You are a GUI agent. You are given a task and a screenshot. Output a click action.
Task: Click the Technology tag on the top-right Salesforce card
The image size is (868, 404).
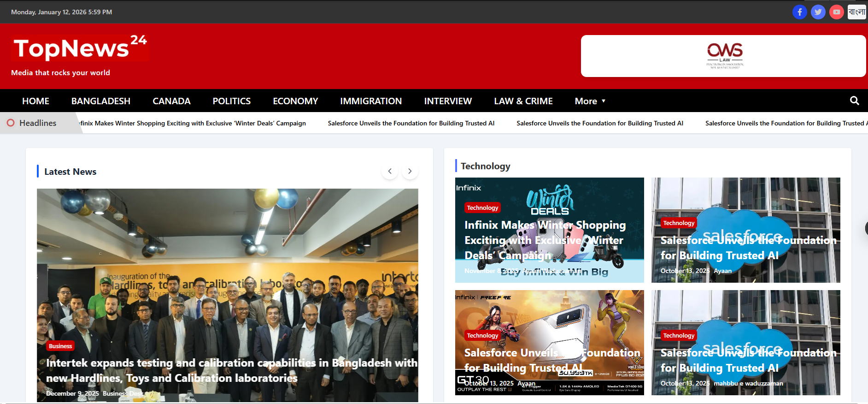(x=679, y=223)
